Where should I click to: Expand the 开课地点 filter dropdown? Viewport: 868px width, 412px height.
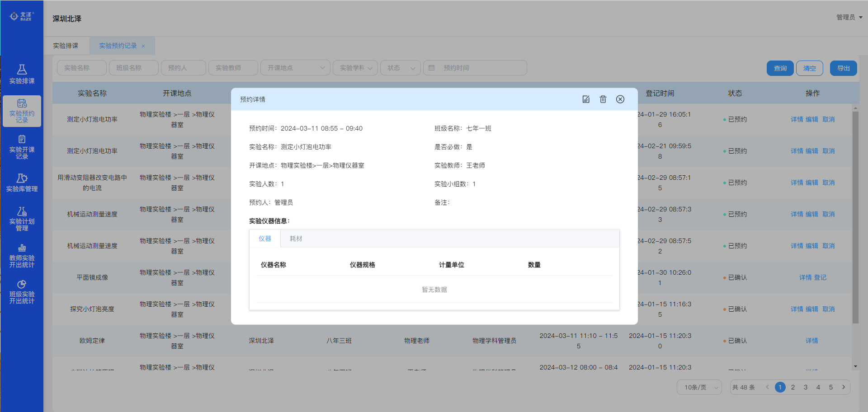pyautogui.click(x=295, y=68)
